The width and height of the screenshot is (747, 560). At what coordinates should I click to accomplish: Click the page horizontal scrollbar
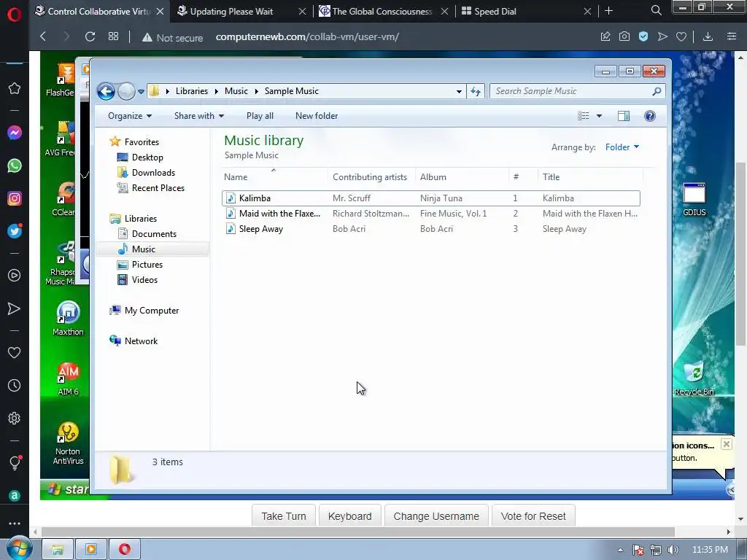(357, 532)
